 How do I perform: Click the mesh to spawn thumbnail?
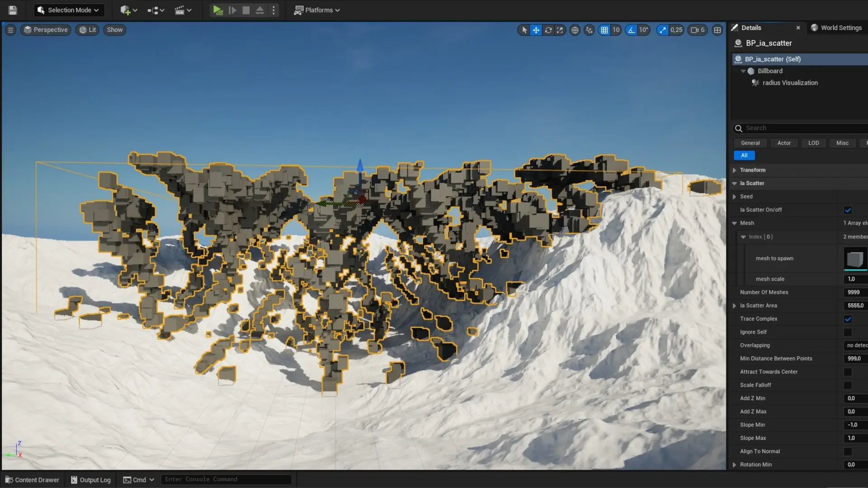pos(855,258)
